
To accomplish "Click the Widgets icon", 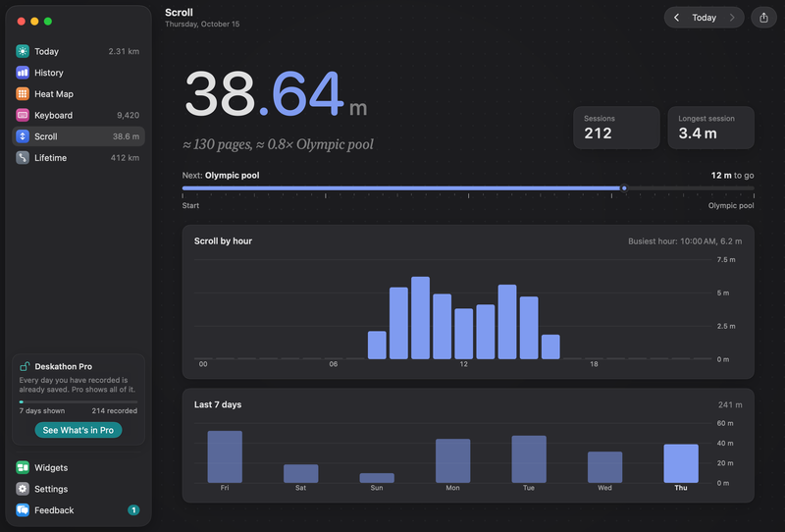I will click(23, 467).
